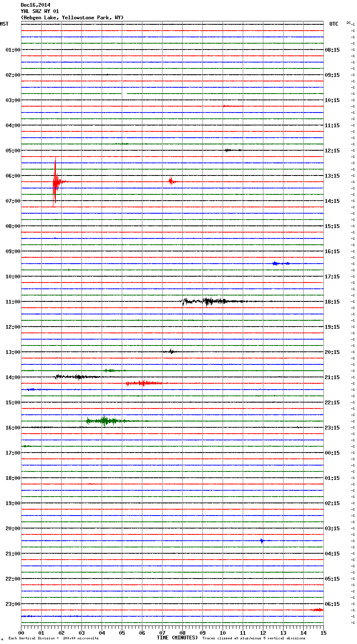Click the 00:15 UTC time label

coord(332,453)
